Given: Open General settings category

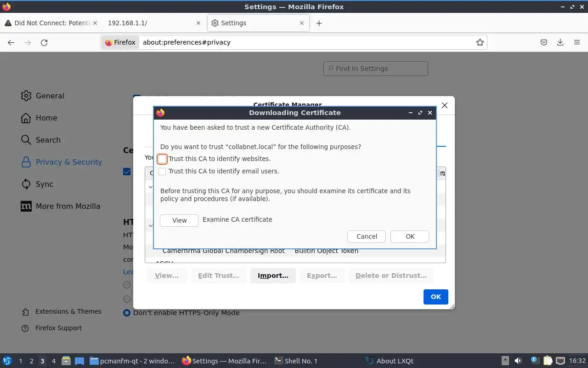Looking at the screenshot, I should pyautogui.click(x=43, y=96).
